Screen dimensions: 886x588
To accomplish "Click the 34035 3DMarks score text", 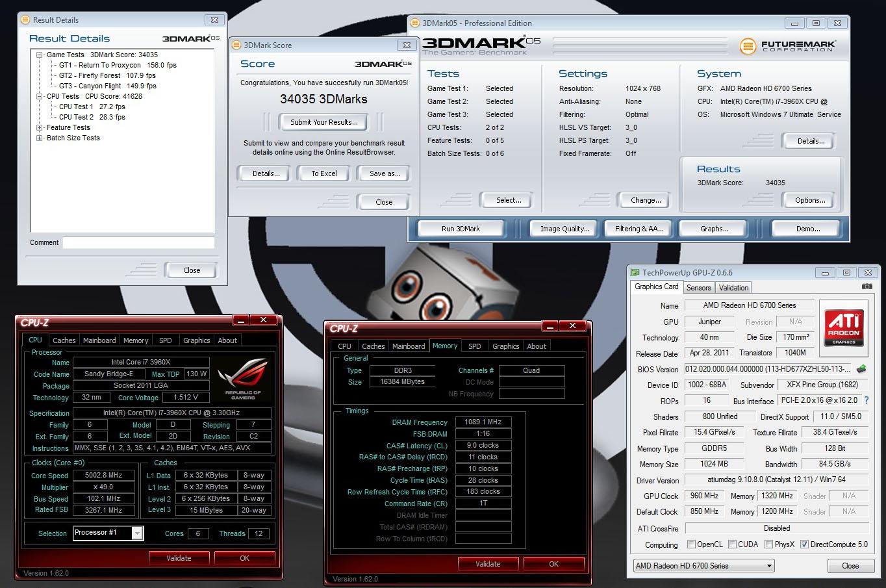I will 323,99.
